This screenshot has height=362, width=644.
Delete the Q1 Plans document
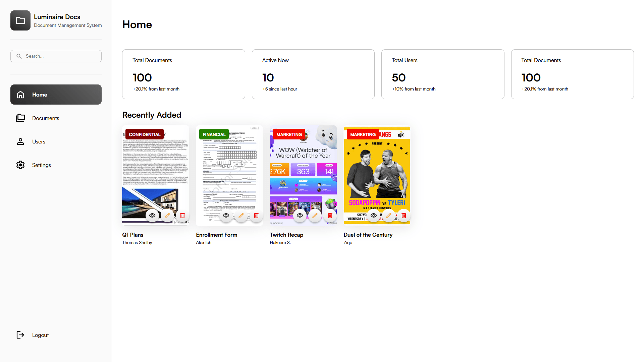[182, 216]
